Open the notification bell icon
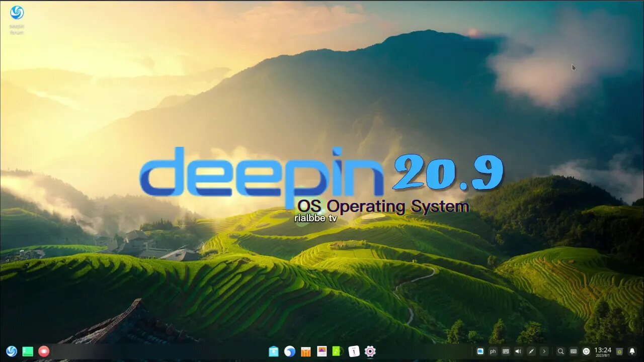 point(632,351)
